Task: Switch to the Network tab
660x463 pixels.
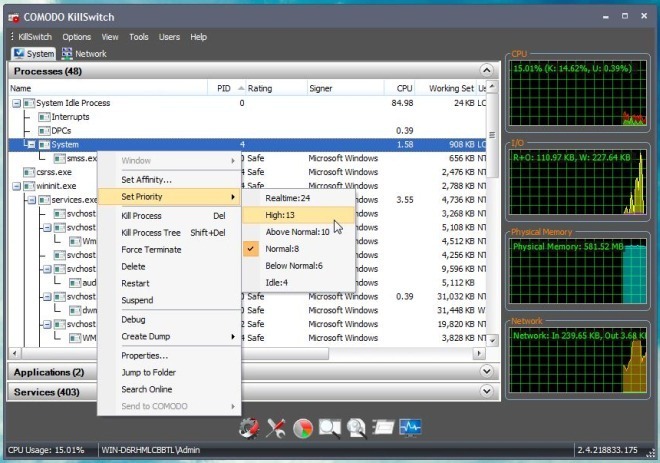Action: tap(84, 54)
